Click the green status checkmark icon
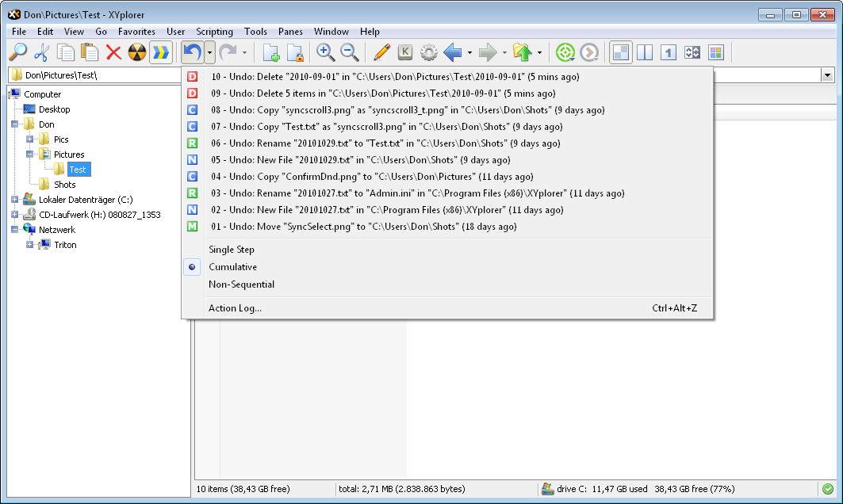Viewport: 843px width, 504px height. [x=828, y=489]
